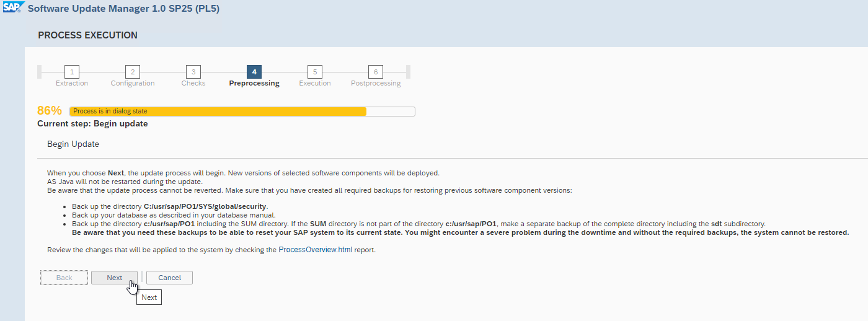
Task: Click the step 6 numbered box
Action: coord(376,71)
